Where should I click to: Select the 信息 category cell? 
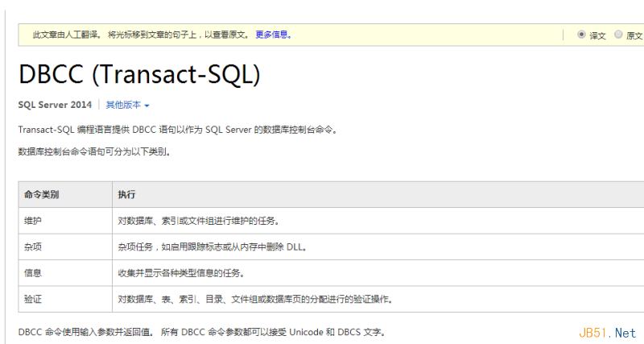point(33,273)
